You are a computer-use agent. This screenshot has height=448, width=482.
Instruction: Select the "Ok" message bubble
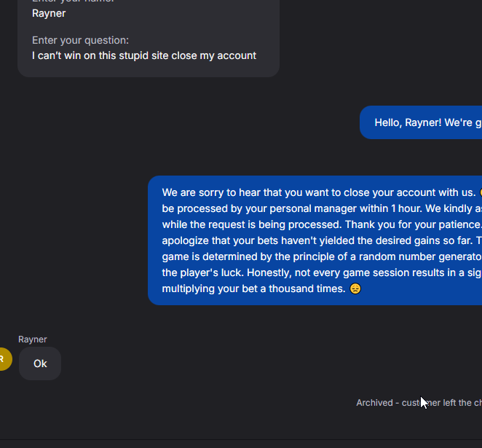tap(40, 363)
